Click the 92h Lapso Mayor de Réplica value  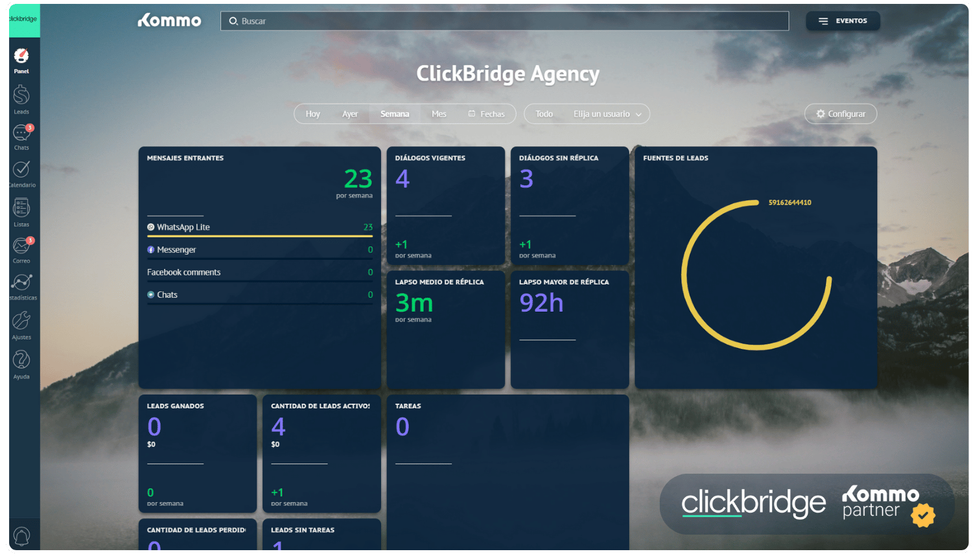coord(541,303)
